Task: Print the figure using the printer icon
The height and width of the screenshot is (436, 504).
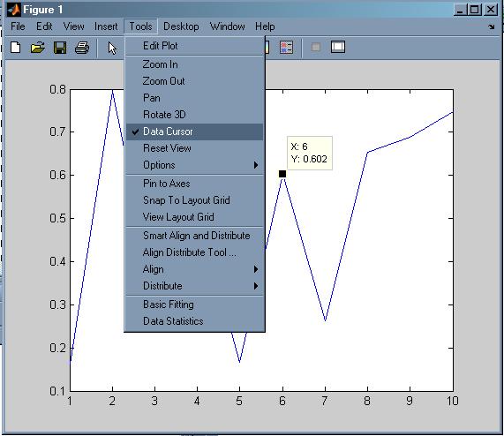Action: (82, 48)
